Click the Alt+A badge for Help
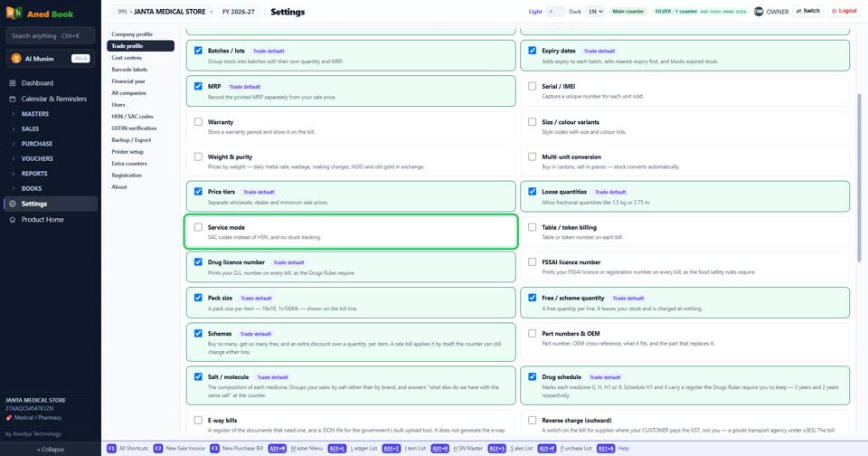This screenshot has height=456, width=868. pos(606,448)
